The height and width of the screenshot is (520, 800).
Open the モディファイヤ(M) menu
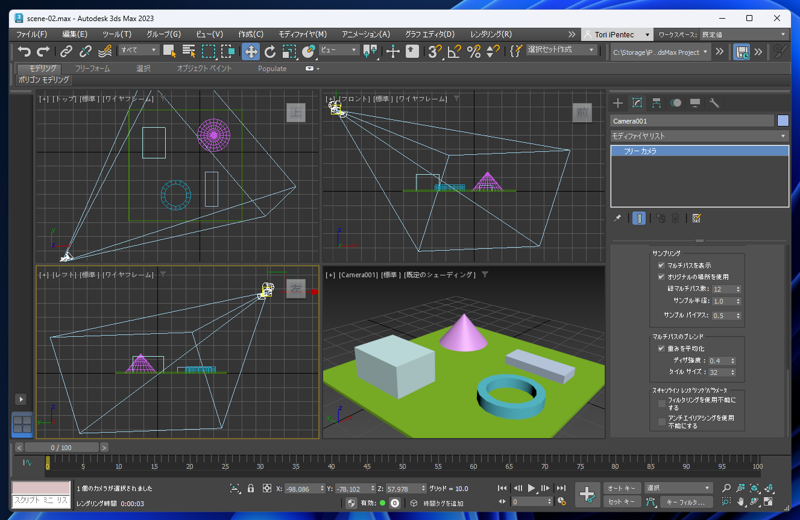[x=303, y=34]
